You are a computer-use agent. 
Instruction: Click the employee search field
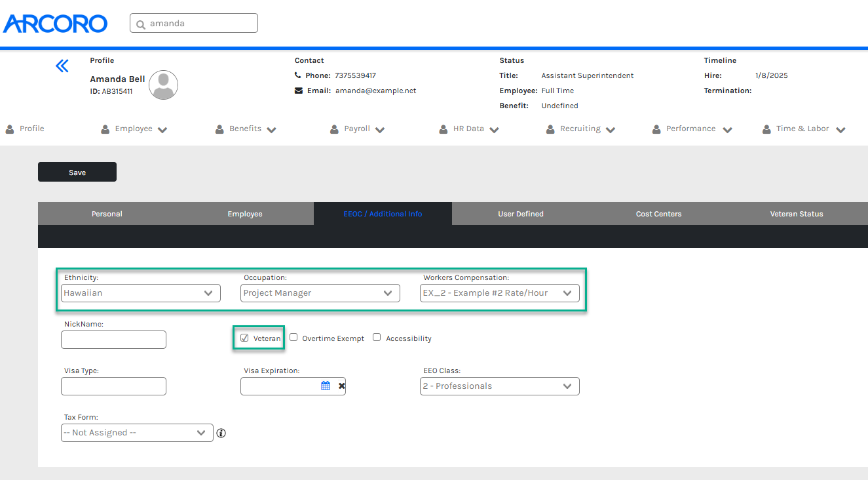194,24
